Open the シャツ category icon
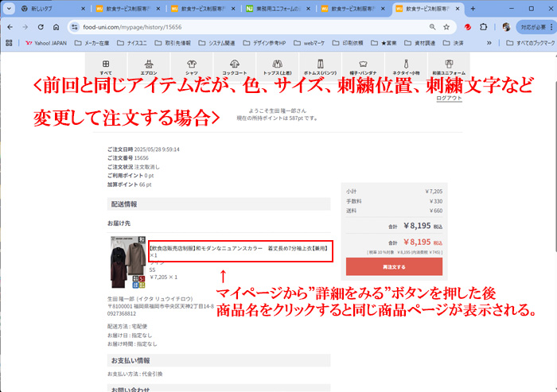 (193, 65)
